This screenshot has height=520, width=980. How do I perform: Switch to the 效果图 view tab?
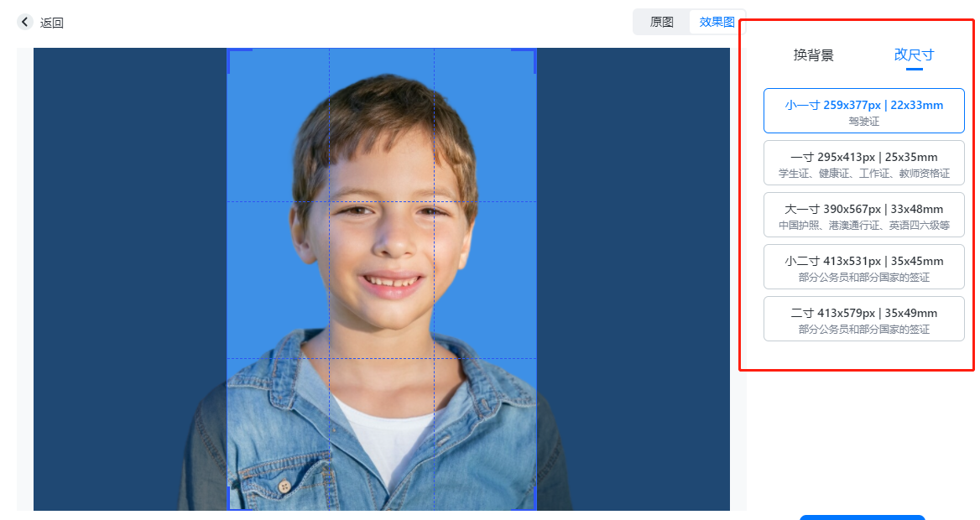click(717, 22)
